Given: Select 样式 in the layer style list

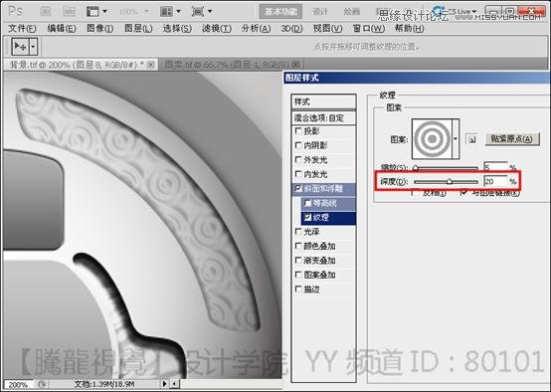Looking at the screenshot, I should (323, 101).
